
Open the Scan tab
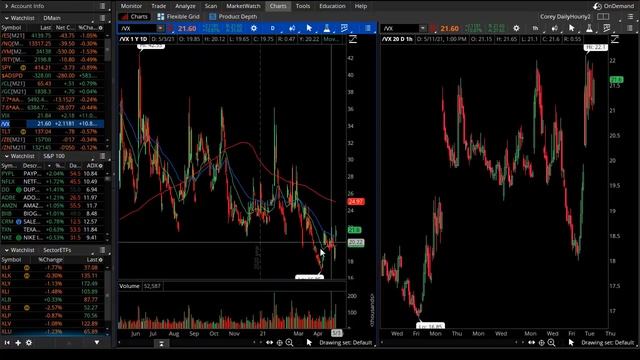point(211,6)
